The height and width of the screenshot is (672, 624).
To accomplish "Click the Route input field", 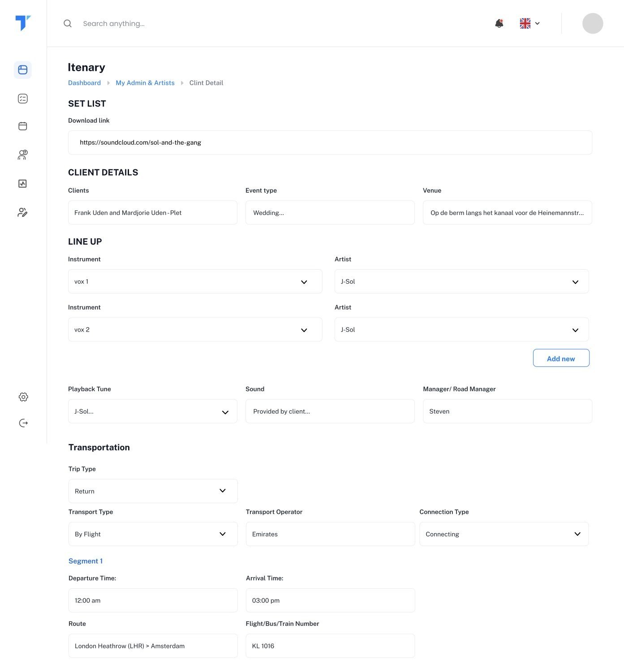I will tap(153, 646).
